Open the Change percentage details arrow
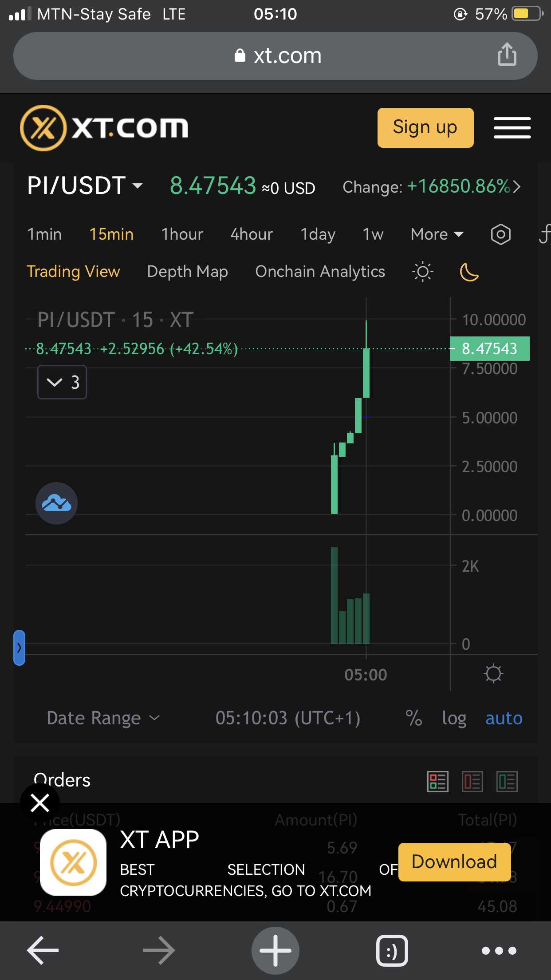This screenshot has height=980, width=551. [x=516, y=187]
